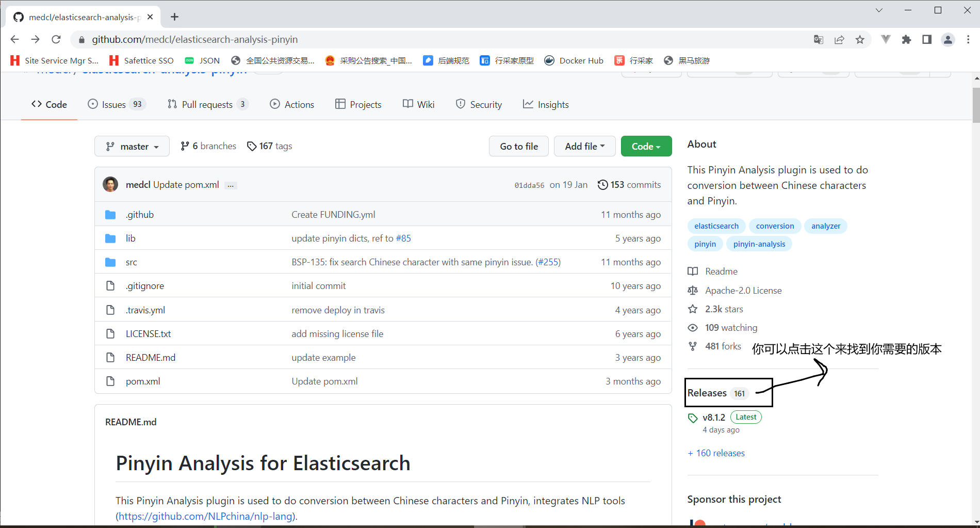Click the browser forward arrow
980x528 pixels.
coord(35,39)
